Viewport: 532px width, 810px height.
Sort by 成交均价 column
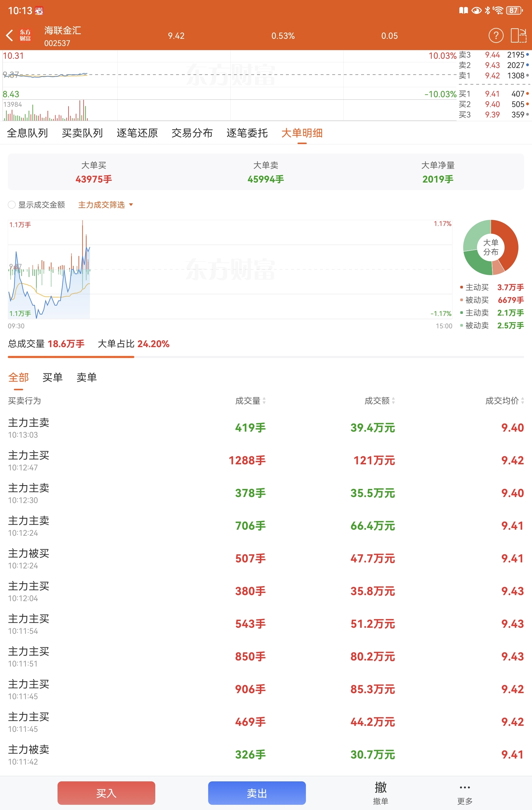tap(505, 401)
